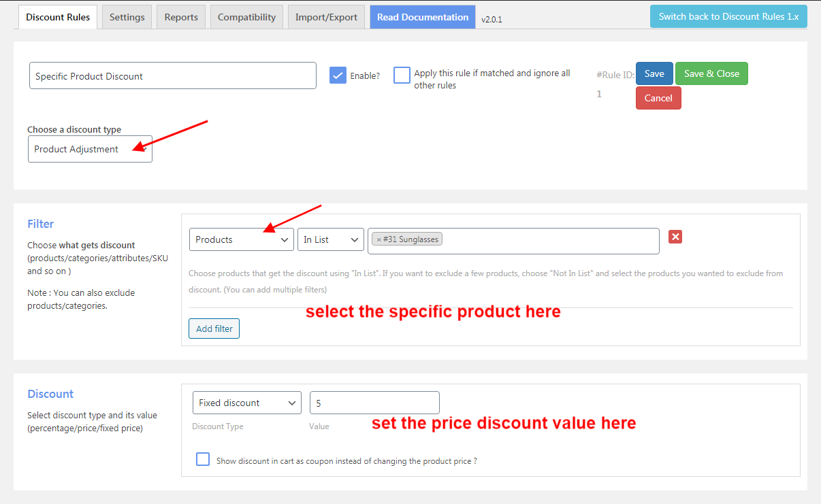Open Read Documentation
The image size is (821, 504).
422,16
